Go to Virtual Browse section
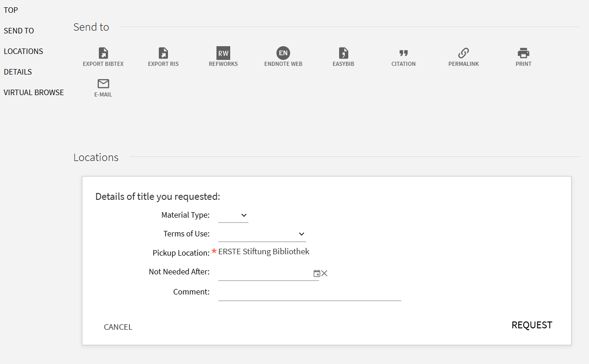This screenshot has width=589, height=364. click(34, 92)
